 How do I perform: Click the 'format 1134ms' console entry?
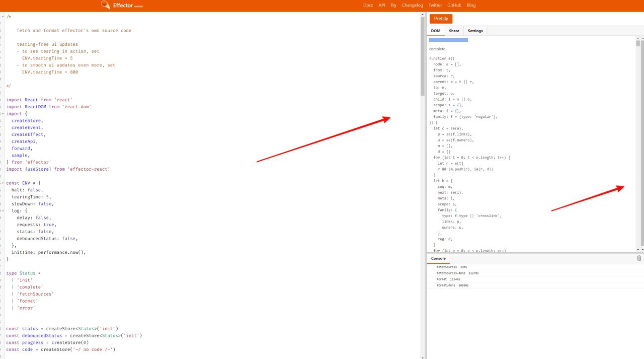448,279
